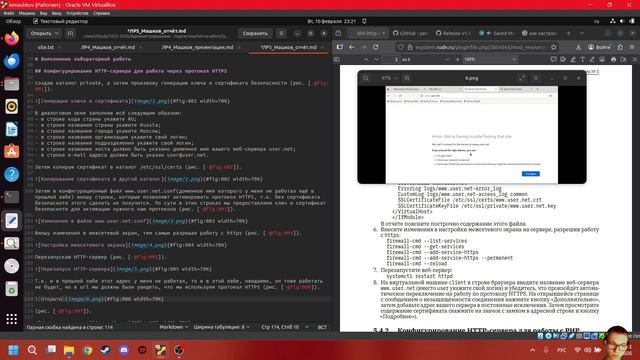This screenshot has height=360, width=640.
Task: Open PDF viewer more tools menu
Action: [x=634, y=60]
